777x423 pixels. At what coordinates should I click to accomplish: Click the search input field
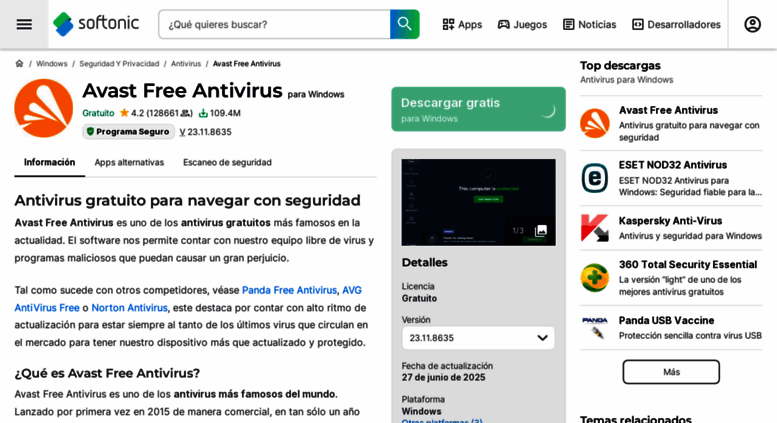coord(275,24)
